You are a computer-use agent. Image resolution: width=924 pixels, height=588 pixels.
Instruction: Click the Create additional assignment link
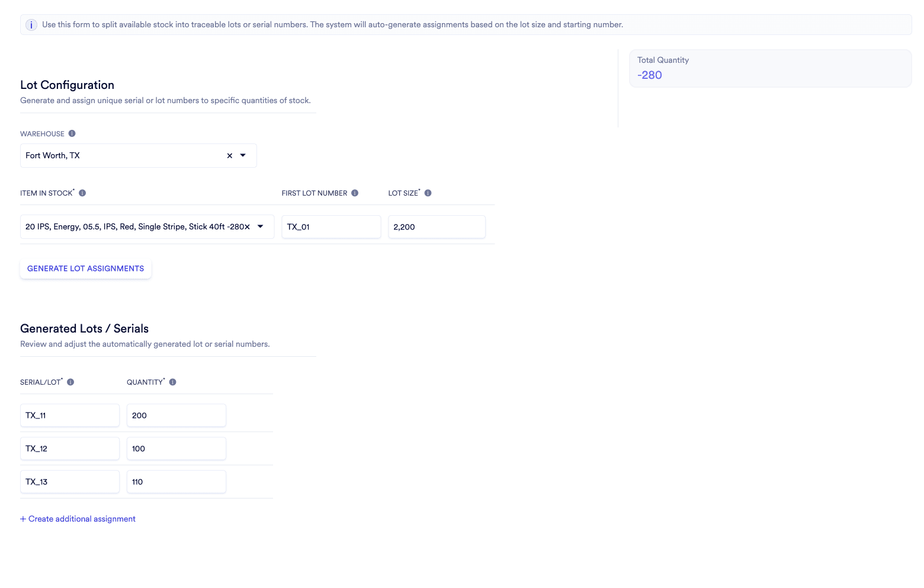point(78,519)
